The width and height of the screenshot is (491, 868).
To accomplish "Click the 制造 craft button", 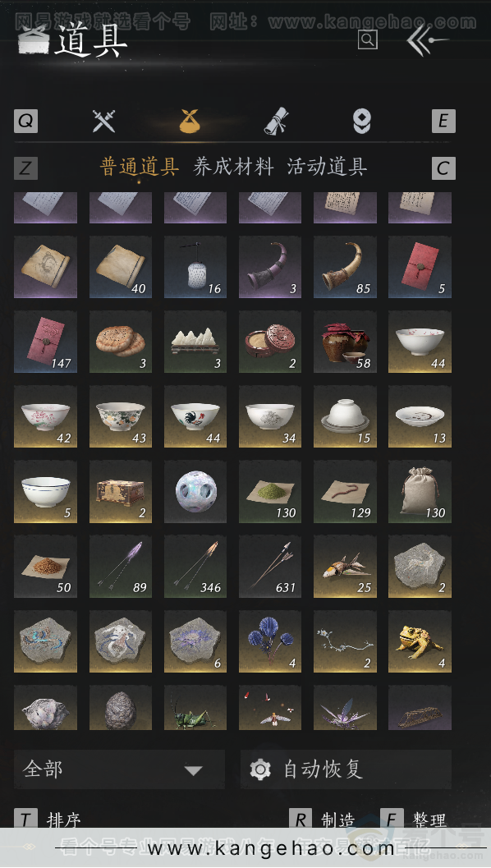I will [337, 820].
